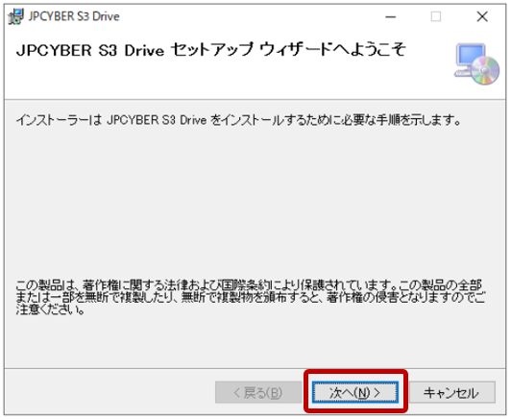This screenshot has width=511, height=420.
Task: Click the 次へ(N) > button
Action: 354,392
